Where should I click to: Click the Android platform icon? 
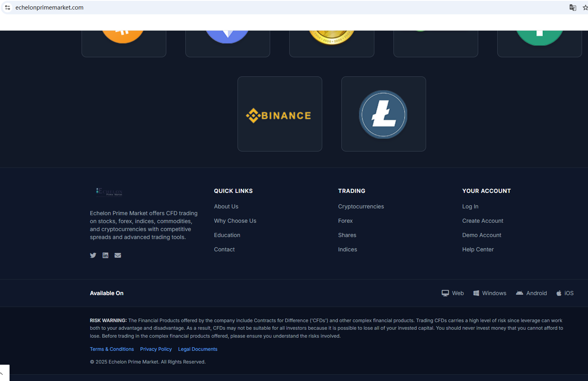coord(520,293)
